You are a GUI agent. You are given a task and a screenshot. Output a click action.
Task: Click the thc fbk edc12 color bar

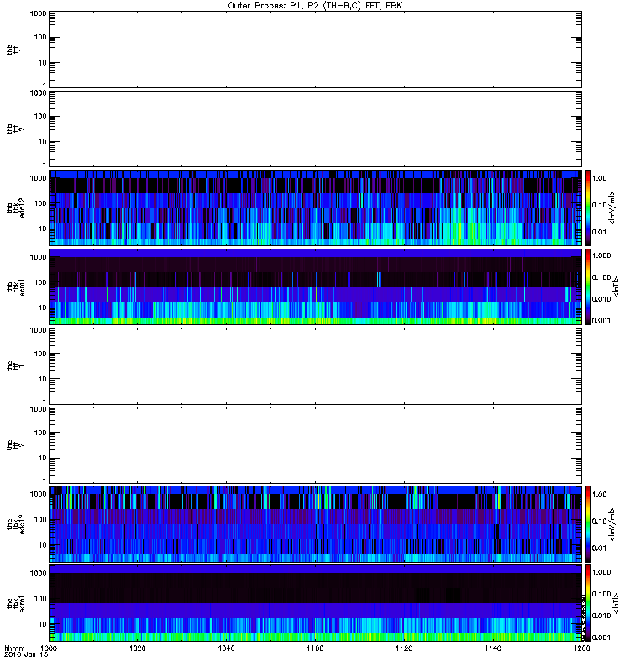click(587, 524)
